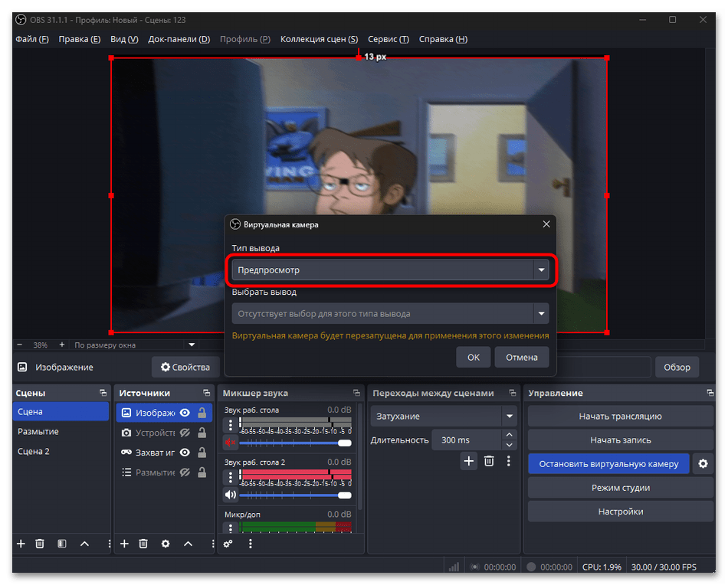Mute Звук раб. стола 2 speaker
This screenshot has width=728, height=585.
pyautogui.click(x=231, y=495)
